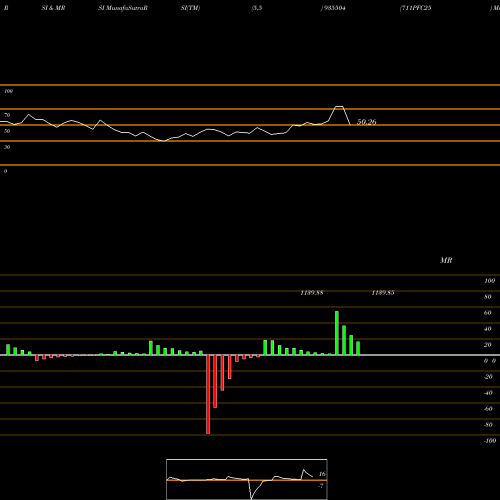Screen dimensions: 500x500
Task: Click the value 16 in the mini chart
Action: point(322,474)
